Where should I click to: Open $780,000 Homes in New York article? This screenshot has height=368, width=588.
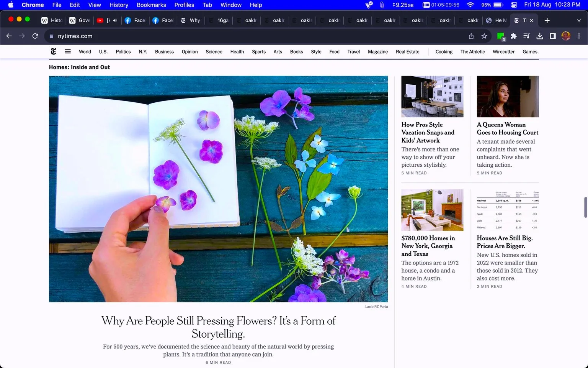[428, 246]
